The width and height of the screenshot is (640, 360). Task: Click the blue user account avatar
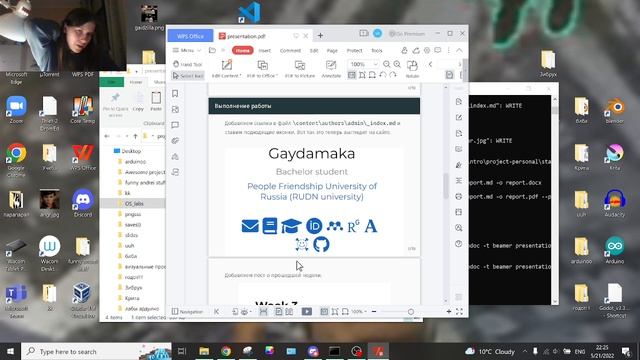click(378, 33)
